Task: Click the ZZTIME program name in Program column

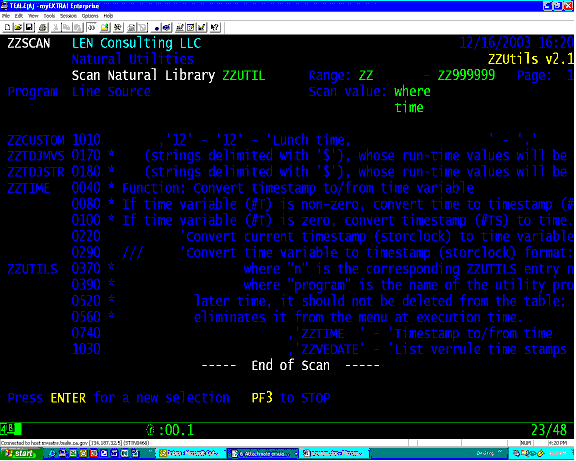Action: 29,188
